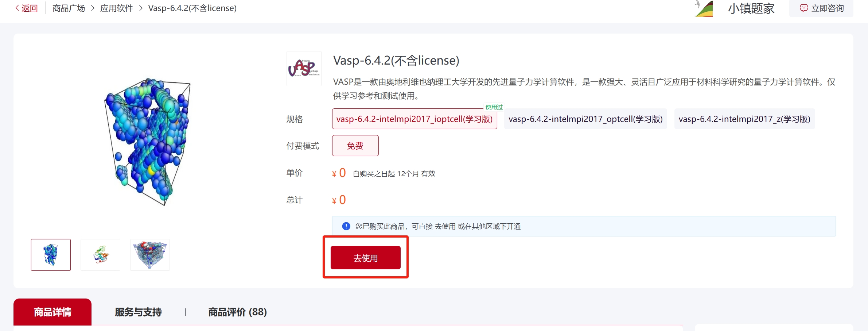
Task: Open the 商品广场 breadcrumb link
Action: coord(69,8)
